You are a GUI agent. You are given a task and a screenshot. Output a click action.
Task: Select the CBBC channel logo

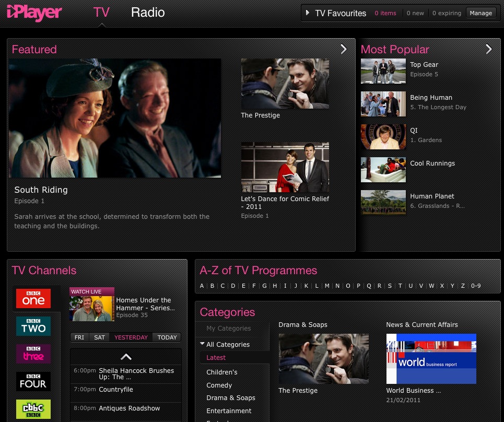(x=33, y=409)
